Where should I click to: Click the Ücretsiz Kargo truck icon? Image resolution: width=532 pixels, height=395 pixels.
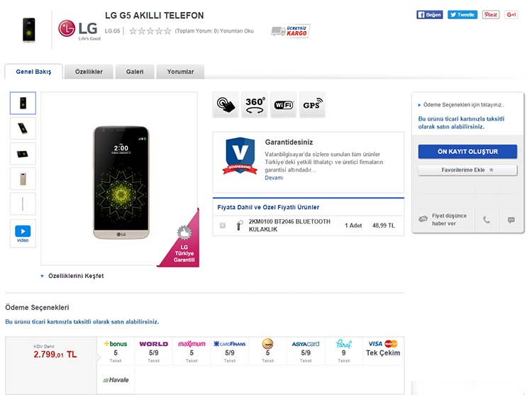click(x=290, y=30)
